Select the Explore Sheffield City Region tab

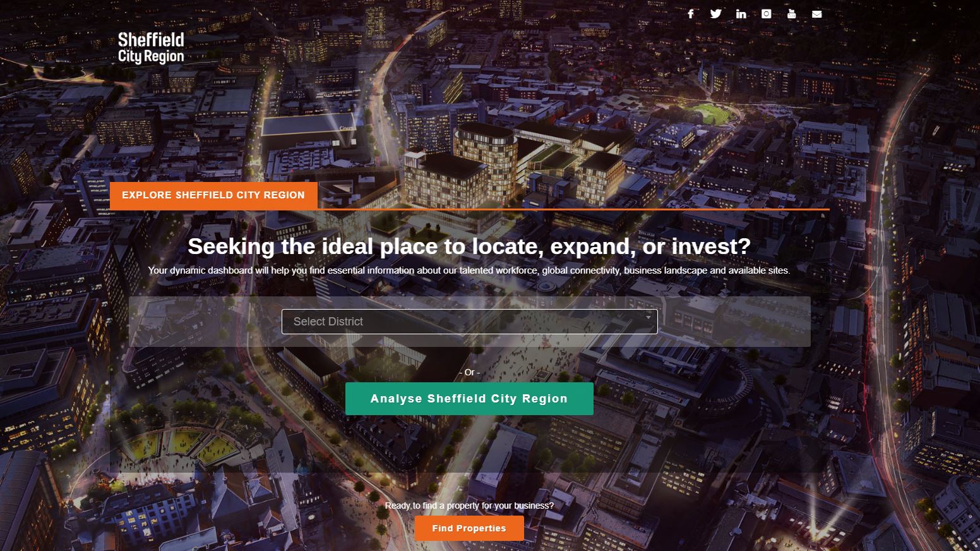click(213, 195)
